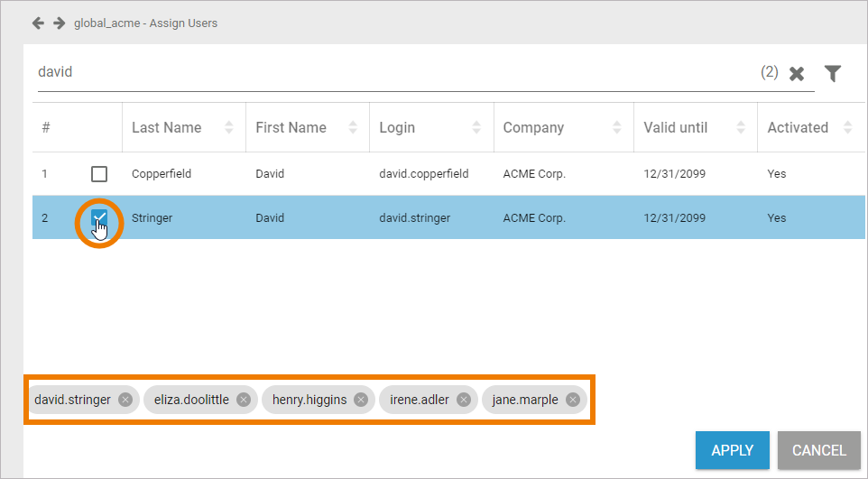Remove the jane.marple chip
Viewport: 868px width, 479px height.
click(573, 400)
